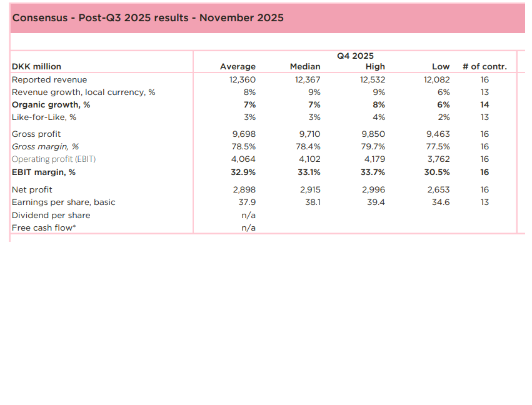Click the Low column header
Viewport: 532px width, 405px height.
[441, 67]
